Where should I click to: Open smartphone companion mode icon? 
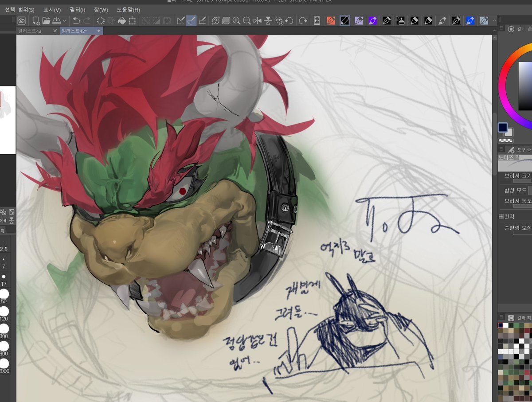coord(317,20)
